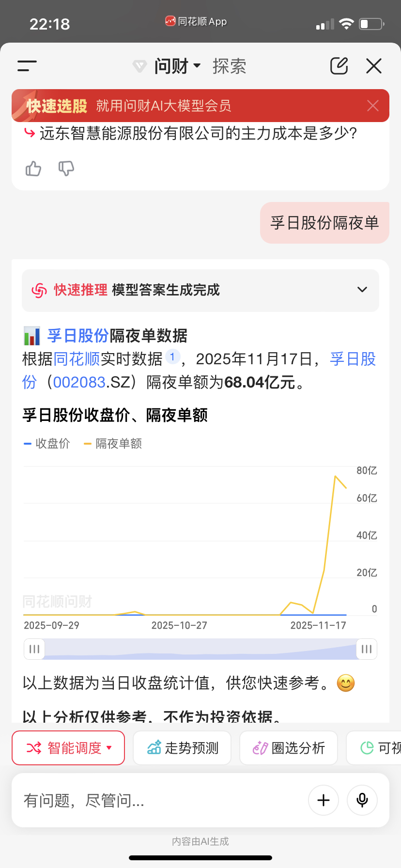Tap the plus attachment button
Viewport: 401px width, 868px height.
point(324,800)
